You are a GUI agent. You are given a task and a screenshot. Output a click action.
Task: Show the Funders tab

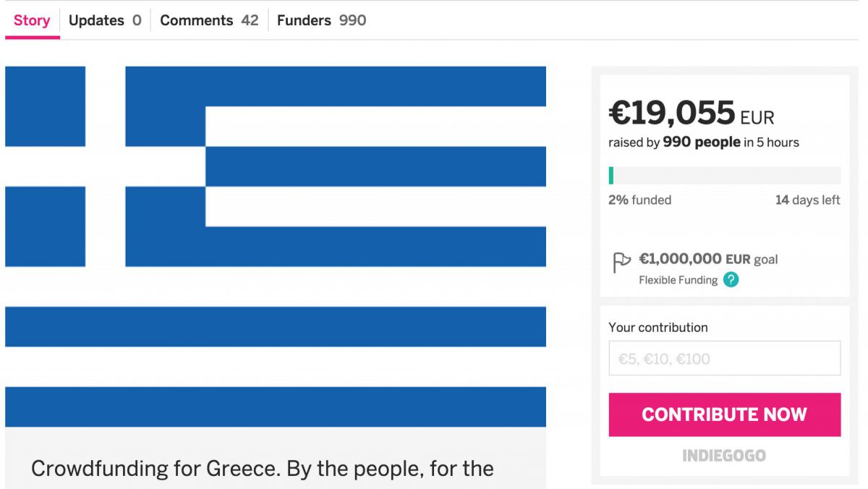(x=321, y=20)
